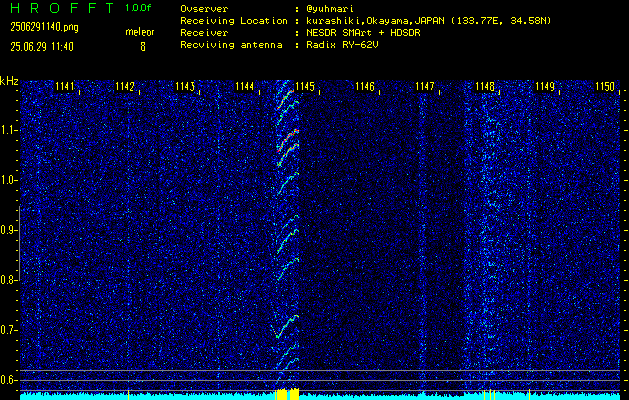Click the kHz axis unit label
Viewport: 629px width, 400px height.
point(9,81)
